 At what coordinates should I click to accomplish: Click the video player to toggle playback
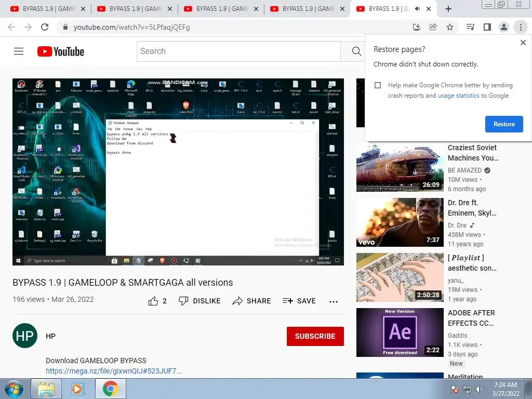click(178, 171)
